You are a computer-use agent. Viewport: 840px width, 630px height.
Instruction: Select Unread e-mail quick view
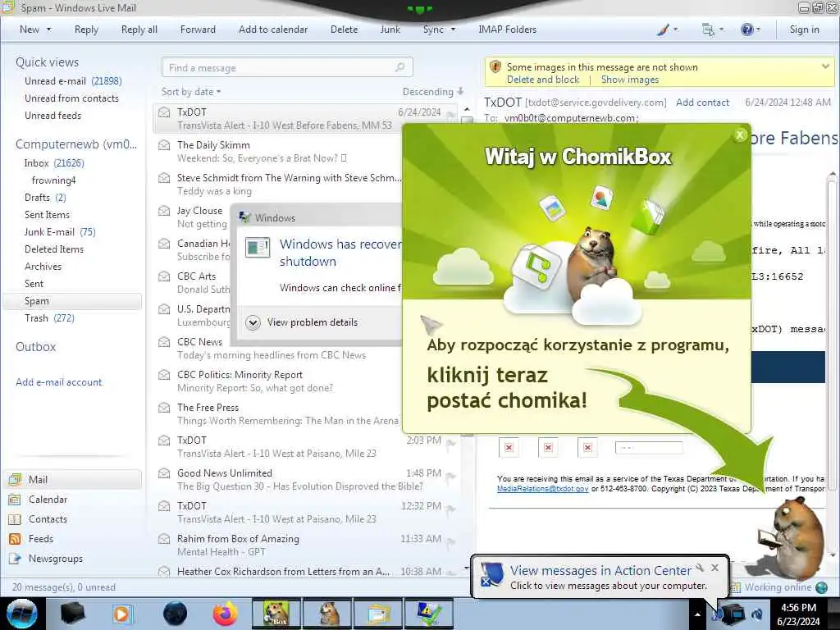(73, 81)
